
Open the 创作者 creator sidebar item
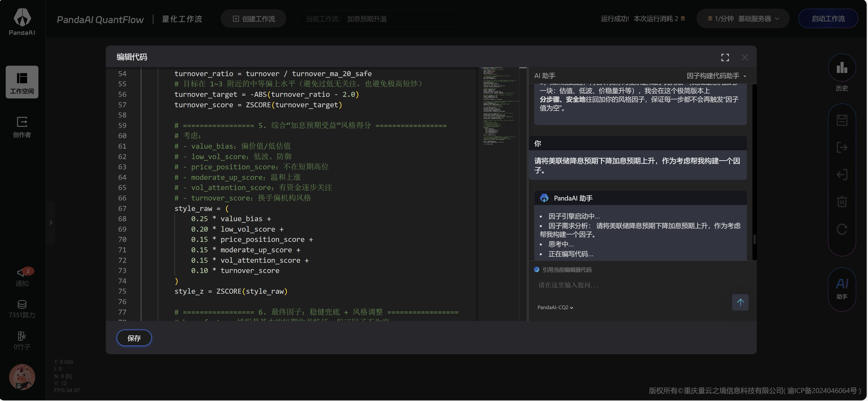point(22,127)
